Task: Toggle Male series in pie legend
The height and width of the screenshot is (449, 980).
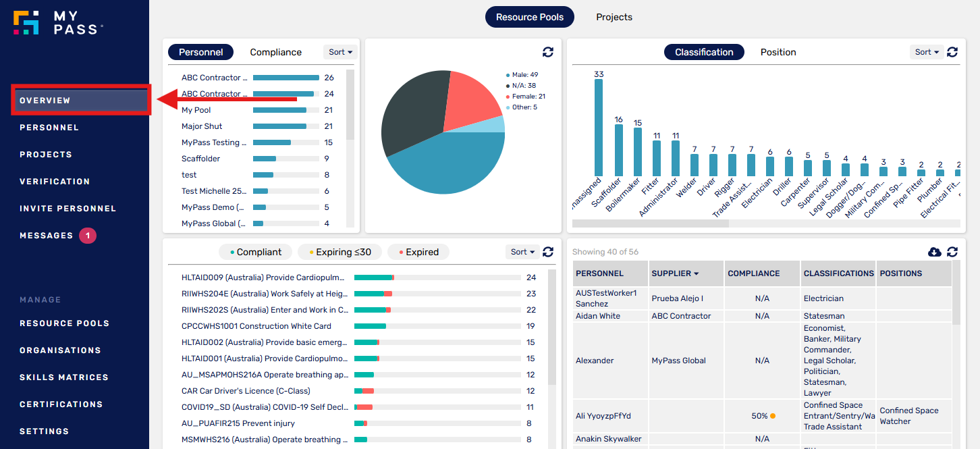Action: tap(522, 75)
